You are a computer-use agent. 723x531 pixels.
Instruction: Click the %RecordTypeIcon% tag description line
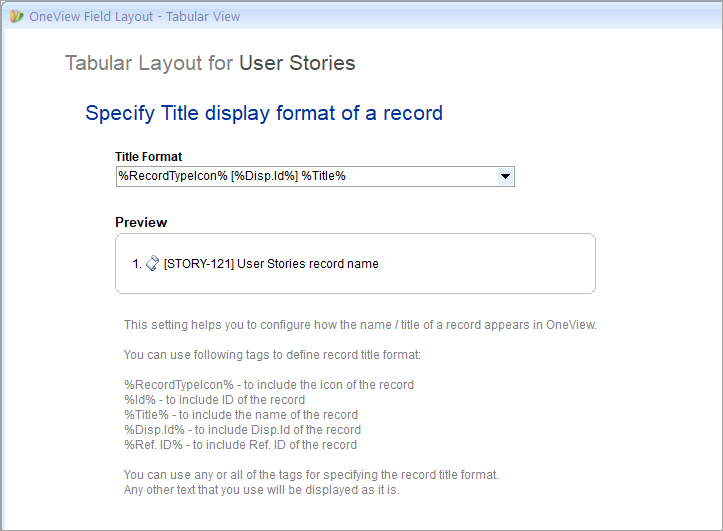[x=269, y=385]
